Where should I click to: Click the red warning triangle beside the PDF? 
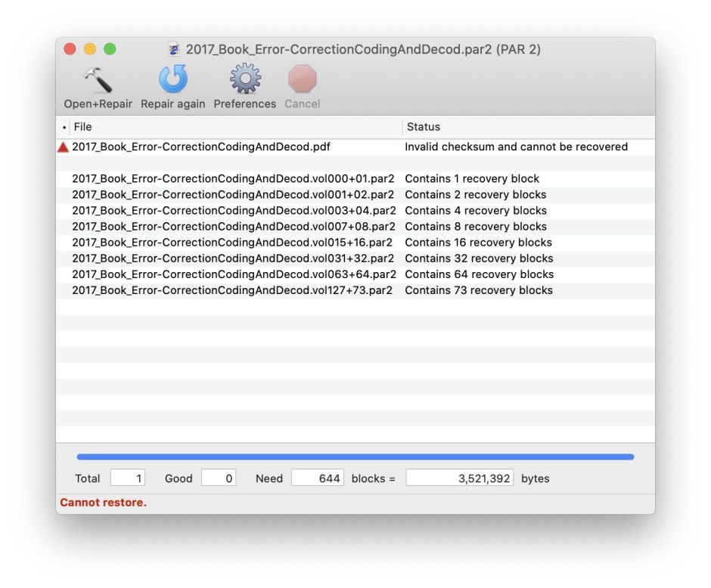(x=64, y=147)
